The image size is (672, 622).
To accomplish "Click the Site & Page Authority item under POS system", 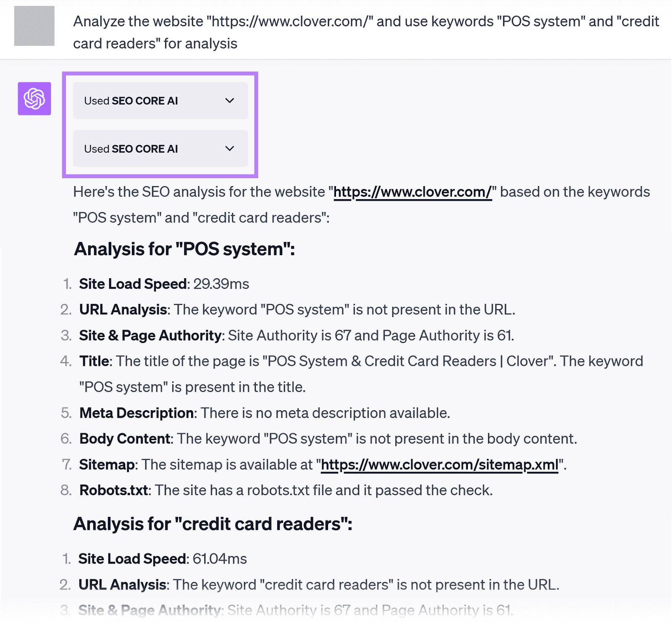I will (x=296, y=336).
